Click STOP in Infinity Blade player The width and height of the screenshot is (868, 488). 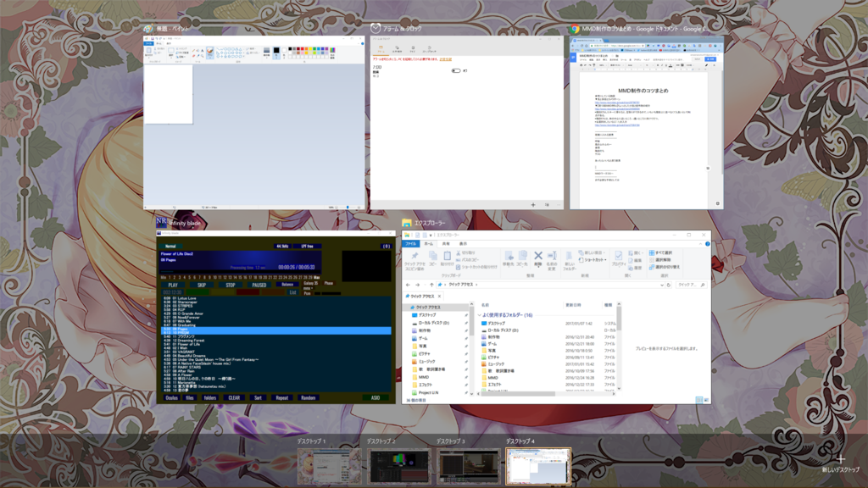click(231, 285)
